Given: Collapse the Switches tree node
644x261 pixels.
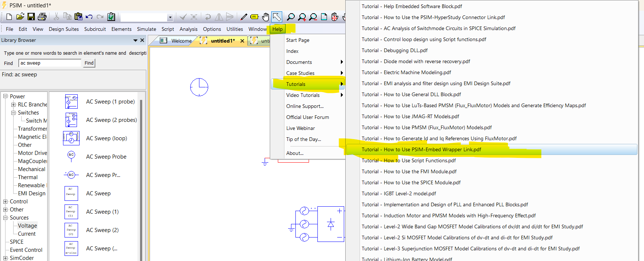Looking at the screenshot, I should [x=14, y=113].
